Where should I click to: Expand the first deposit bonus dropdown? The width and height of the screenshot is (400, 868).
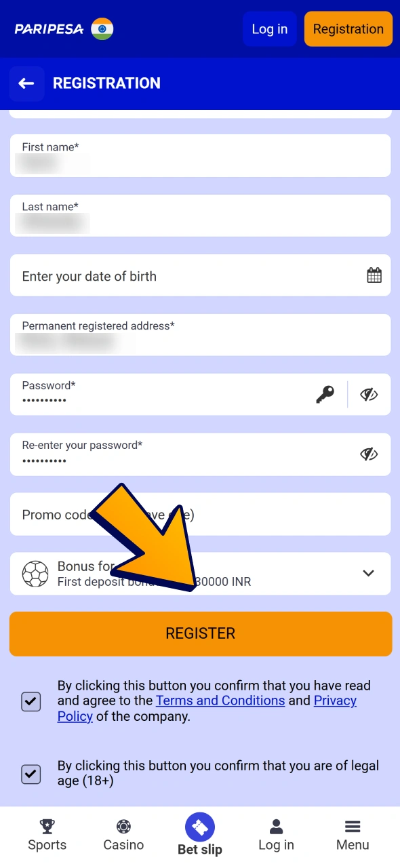point(368,573)
